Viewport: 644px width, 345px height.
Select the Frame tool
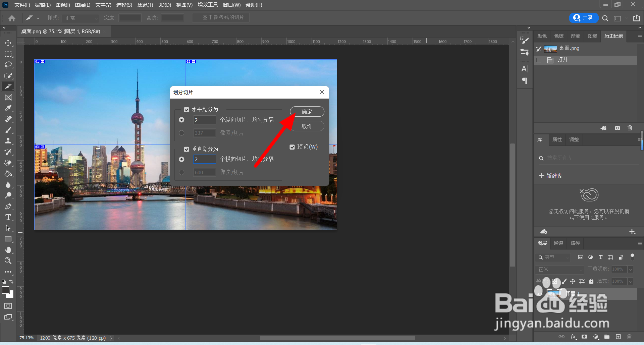(8, 98)
